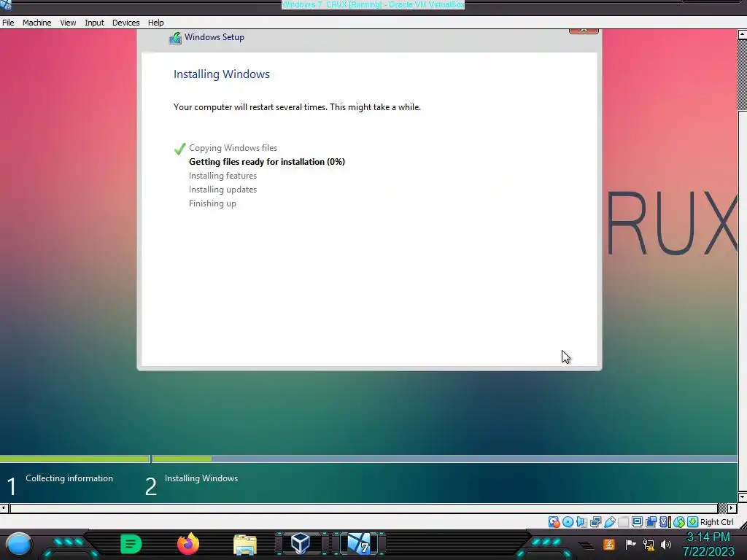Click the USB devices status icon

[x=609, y=522]
